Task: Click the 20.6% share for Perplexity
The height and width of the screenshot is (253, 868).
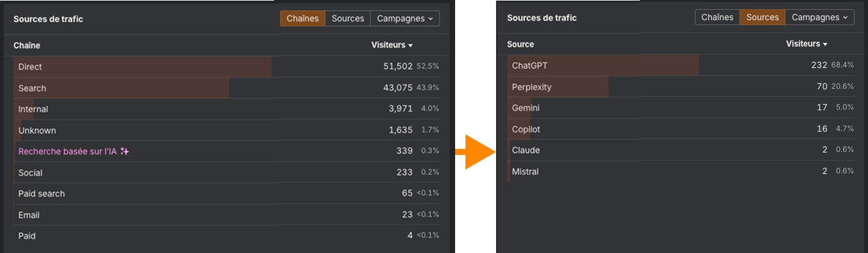Action: point(843,87)
